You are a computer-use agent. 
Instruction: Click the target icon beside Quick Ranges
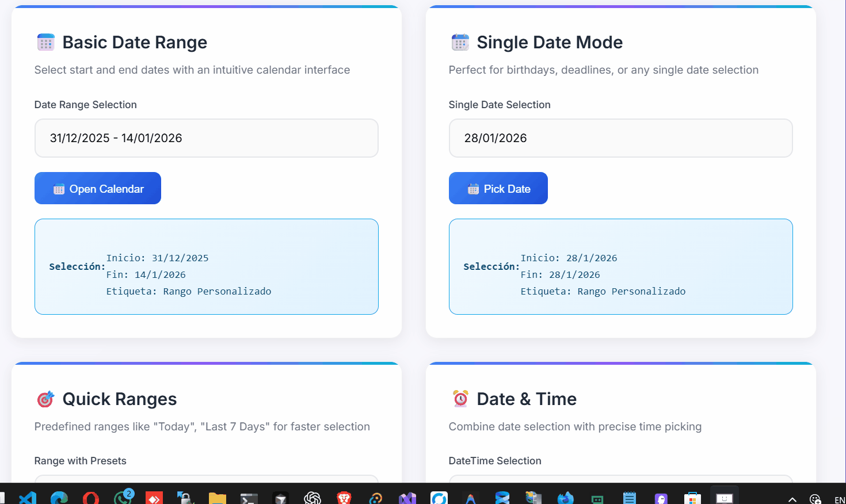pyautogui.click(x=45, y=399)
